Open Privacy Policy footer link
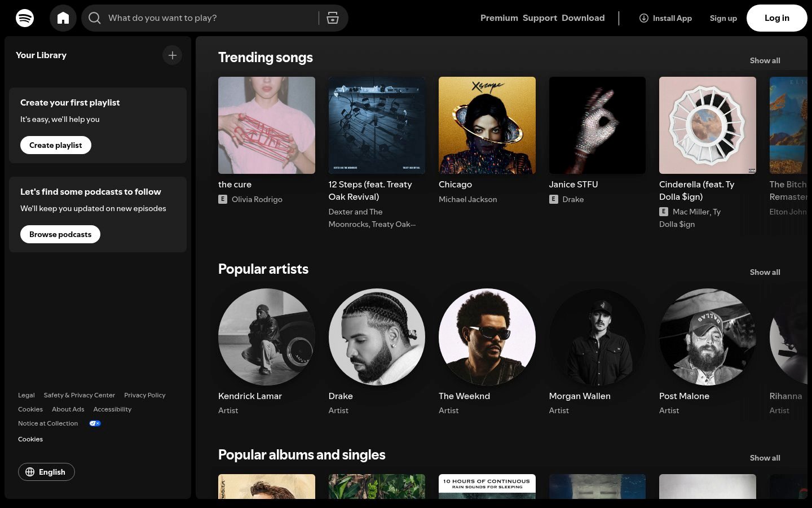 pos(145,395)
